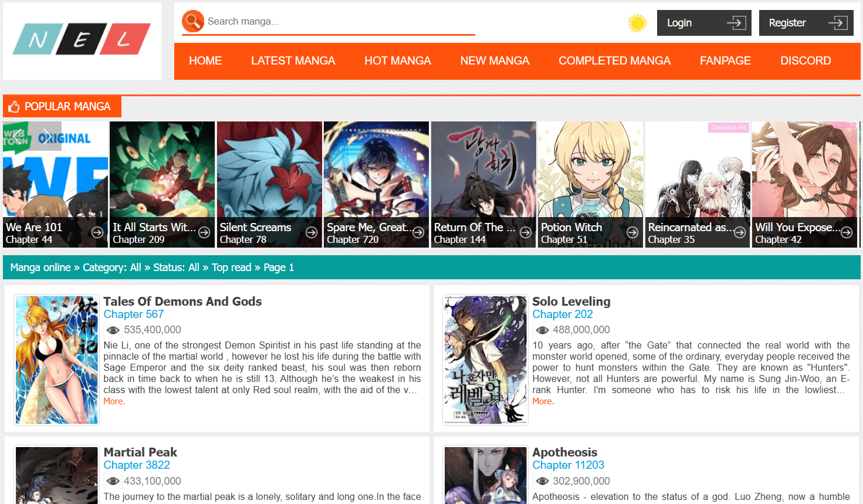863x504 pixels.
Task: Open the Apotheosis title link
Action: 565,452
